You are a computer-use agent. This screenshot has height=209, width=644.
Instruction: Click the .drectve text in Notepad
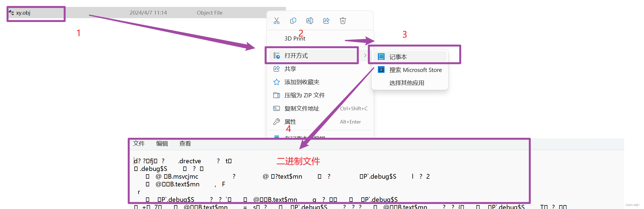190,161
